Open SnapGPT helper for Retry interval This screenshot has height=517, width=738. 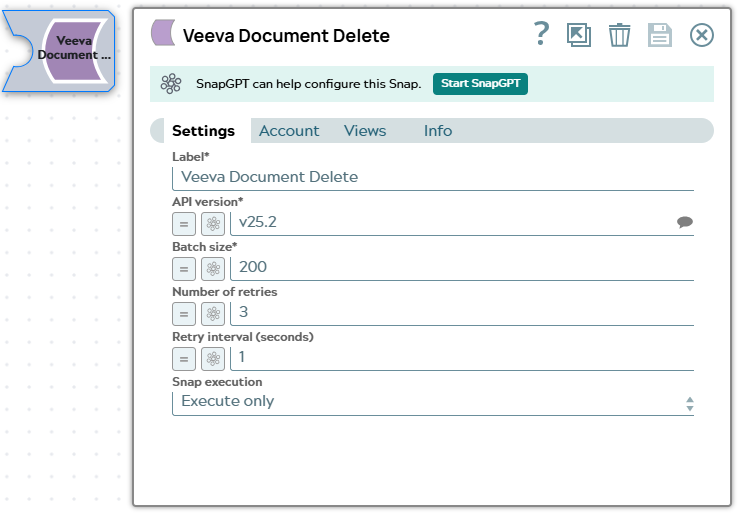click(x=213, y=359)
